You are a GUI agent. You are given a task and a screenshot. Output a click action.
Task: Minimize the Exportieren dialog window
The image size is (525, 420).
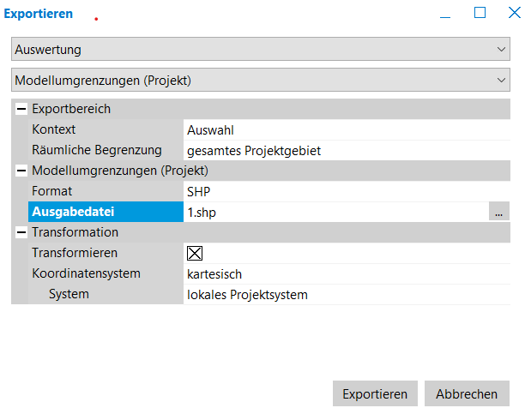[x=446, y=14]
